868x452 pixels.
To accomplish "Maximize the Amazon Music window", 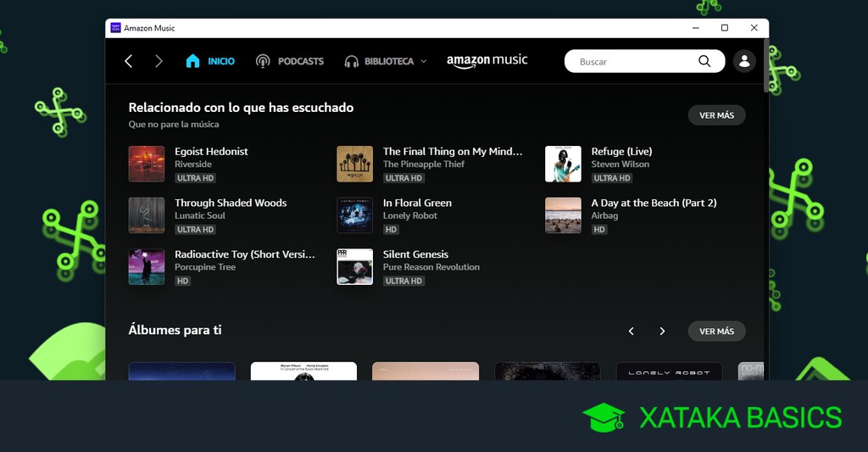I will [725, 28].
